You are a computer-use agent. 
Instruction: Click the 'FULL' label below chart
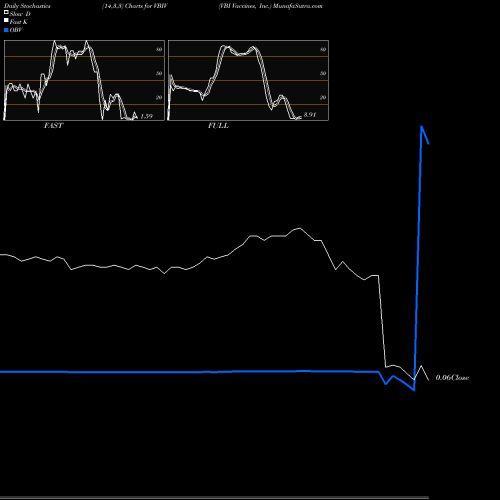[x=218, y=126]
